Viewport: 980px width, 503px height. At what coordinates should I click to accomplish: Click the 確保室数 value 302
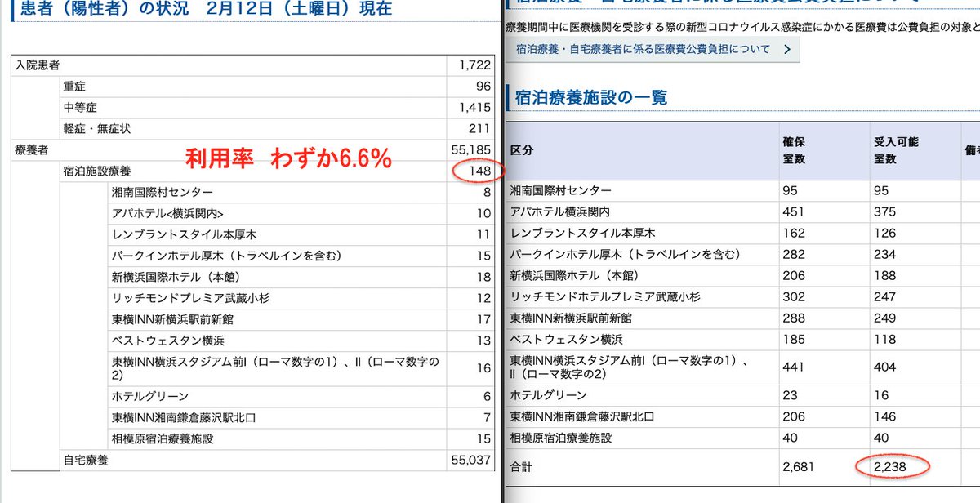point(793,296)
